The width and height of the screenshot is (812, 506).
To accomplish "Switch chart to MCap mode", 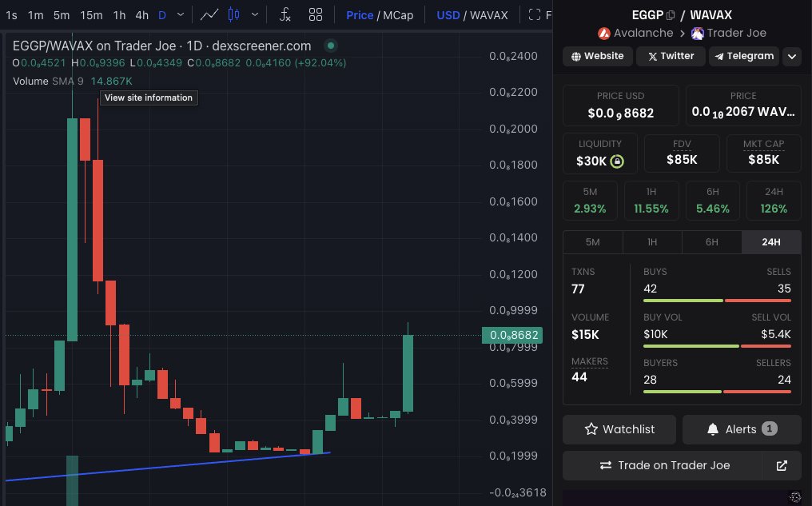I will [398, 15].
